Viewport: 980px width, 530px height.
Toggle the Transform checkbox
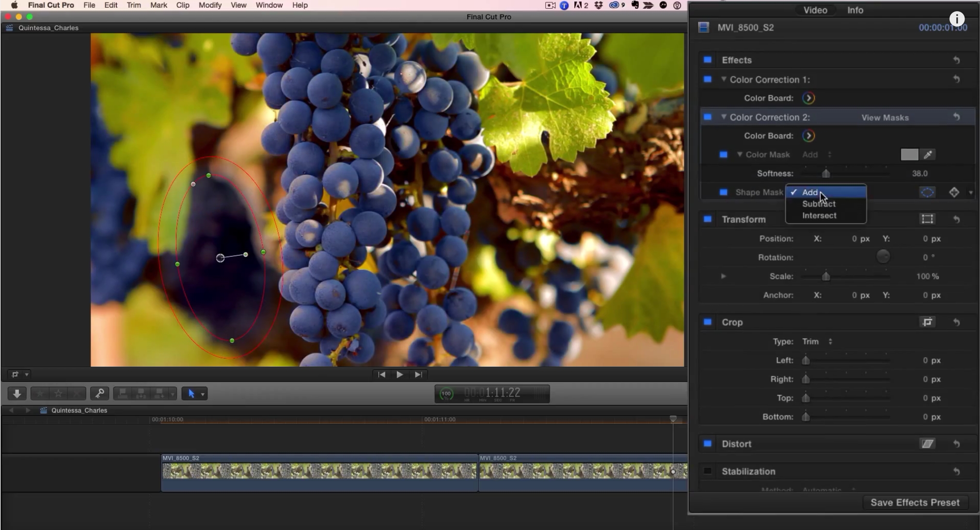(x=708, y=219)
